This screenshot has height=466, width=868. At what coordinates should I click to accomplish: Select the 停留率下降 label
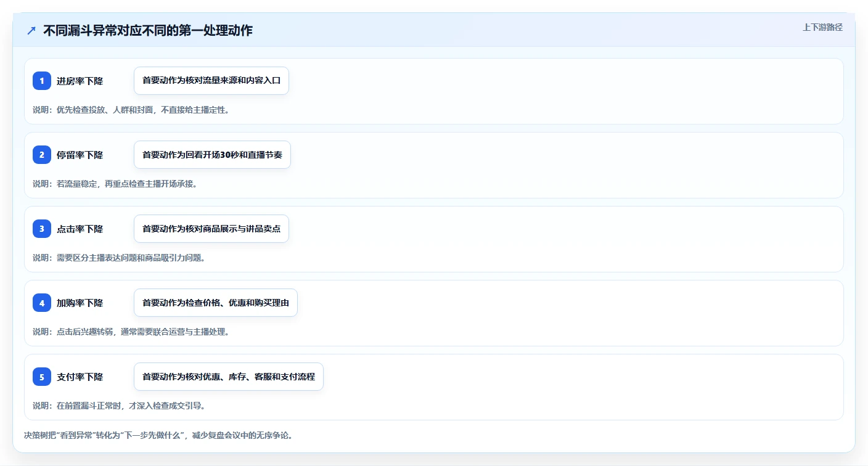point(80,155)
